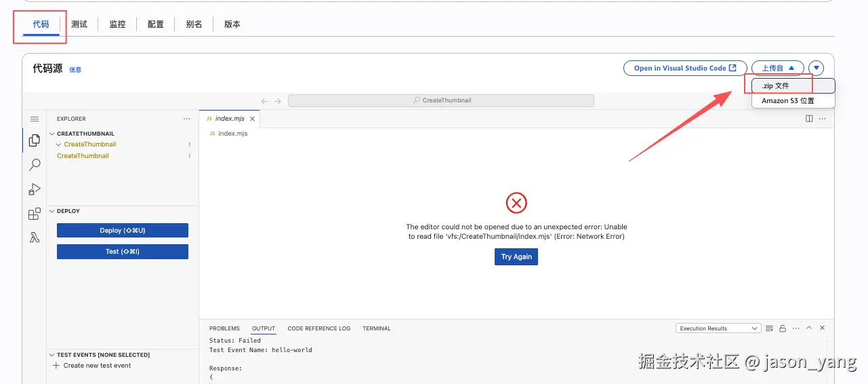Collapse the CREATETHUMBNAIL explorer section
868x384 pixels.
point(52,134)
